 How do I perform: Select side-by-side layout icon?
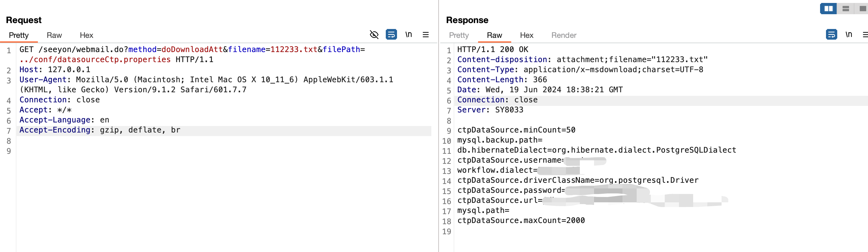point(828,8)
